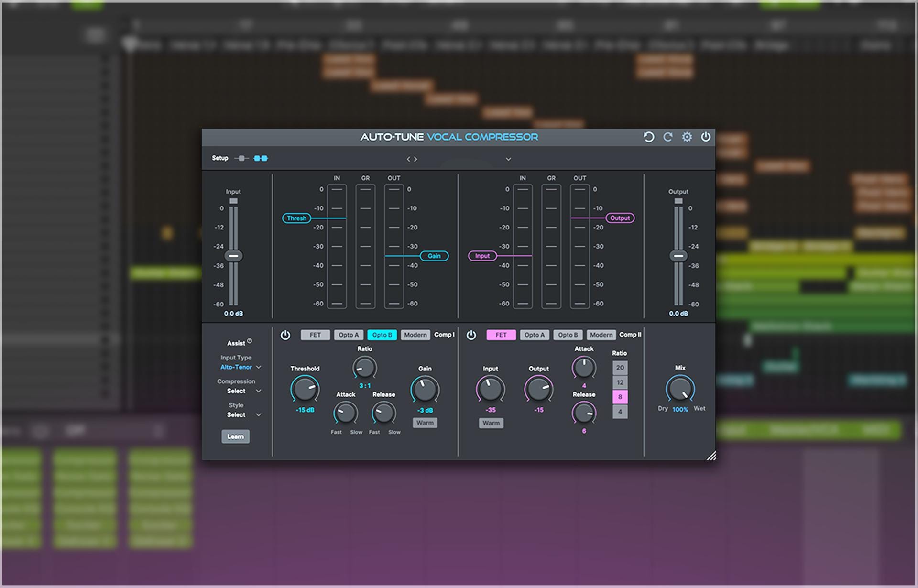This screenshot has width=918, height=588.
Task: Click the Comp I Attack knob
Action: click(346, 413)
